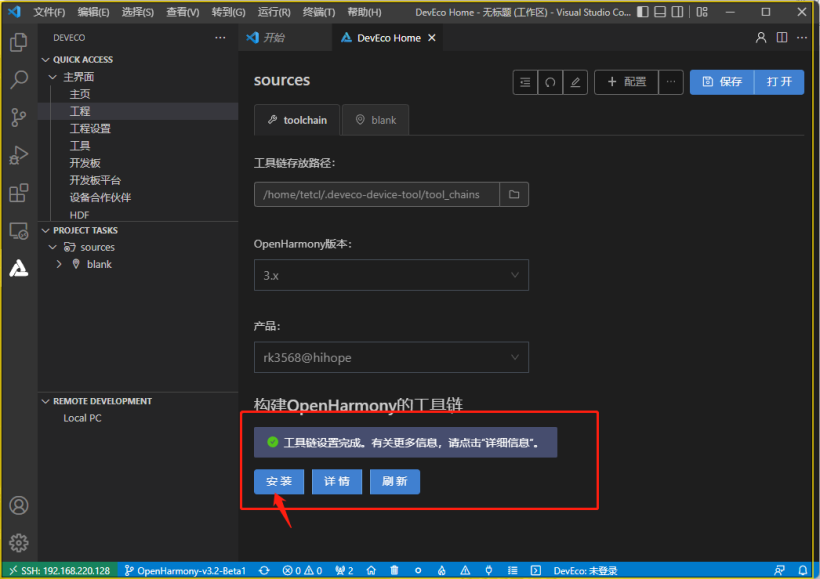The height and width of the screenshot is (579, 820).
Task: Collapse the QUICK ACCESS section
Action: (x=46, y=60)
